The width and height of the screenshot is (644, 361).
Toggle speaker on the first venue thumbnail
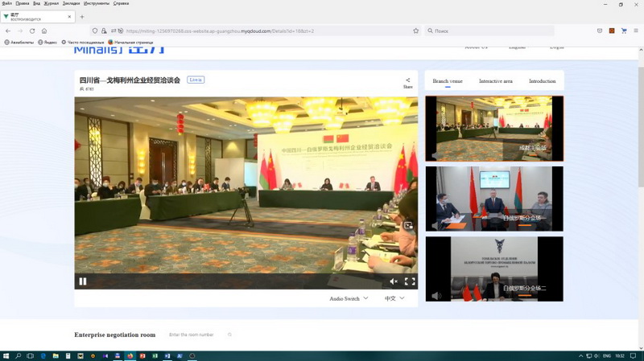[435, 155]
